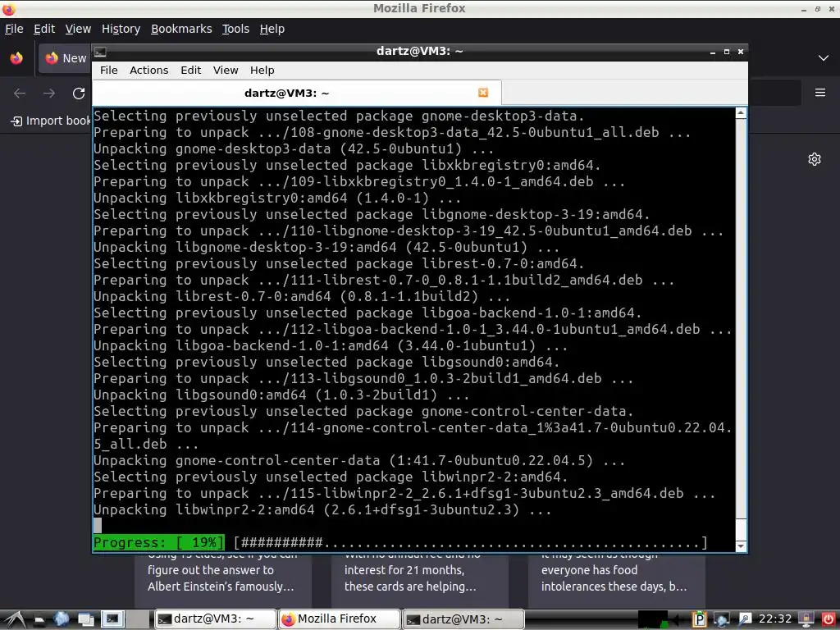Image resolution: width=840 pixels, height=630 pixels.
Task: Click the red power logout button
Action: click(829, 619)
